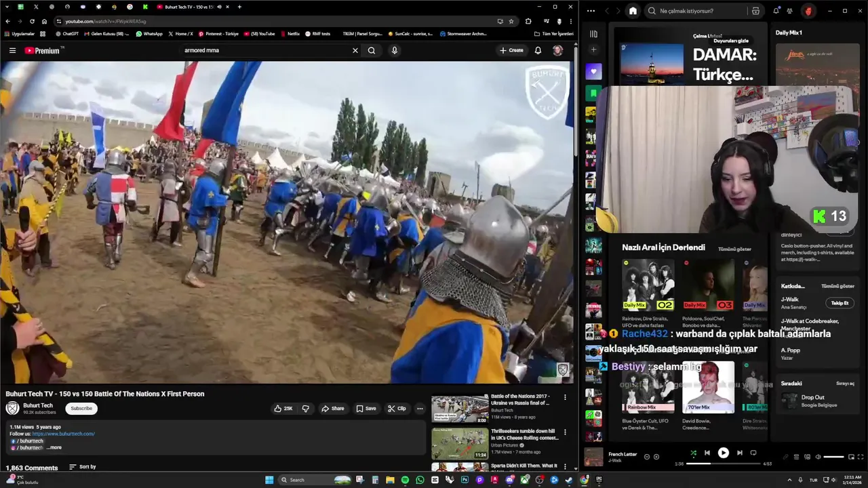Open Spotify profile avatar
Image resolution: width=868 pixels, height=488 pixels.
click(x=808, y=11)
